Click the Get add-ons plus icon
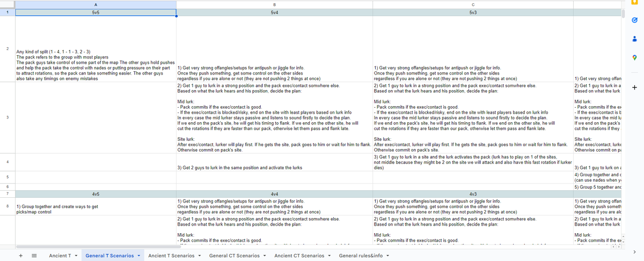This screenshot has height=261, width=644. click(x=634, y=87)
